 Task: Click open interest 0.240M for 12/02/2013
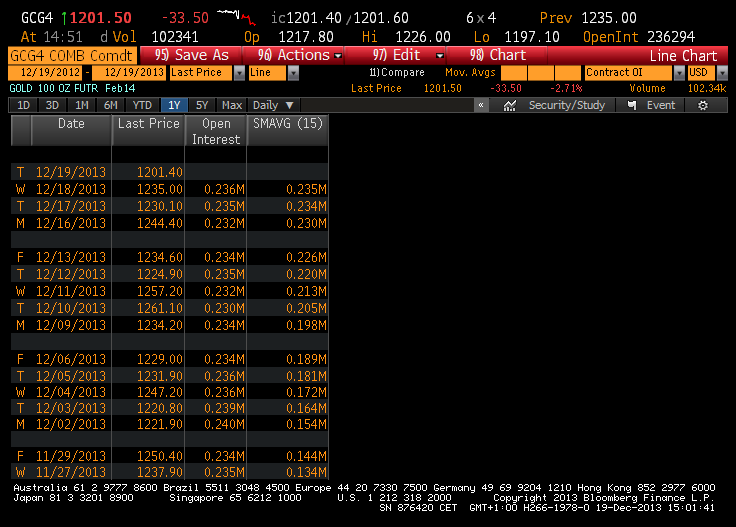coord(224,424)
